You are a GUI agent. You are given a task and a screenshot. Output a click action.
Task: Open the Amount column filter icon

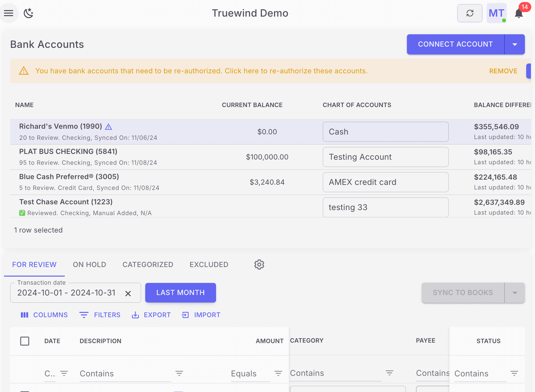(278, 373)
